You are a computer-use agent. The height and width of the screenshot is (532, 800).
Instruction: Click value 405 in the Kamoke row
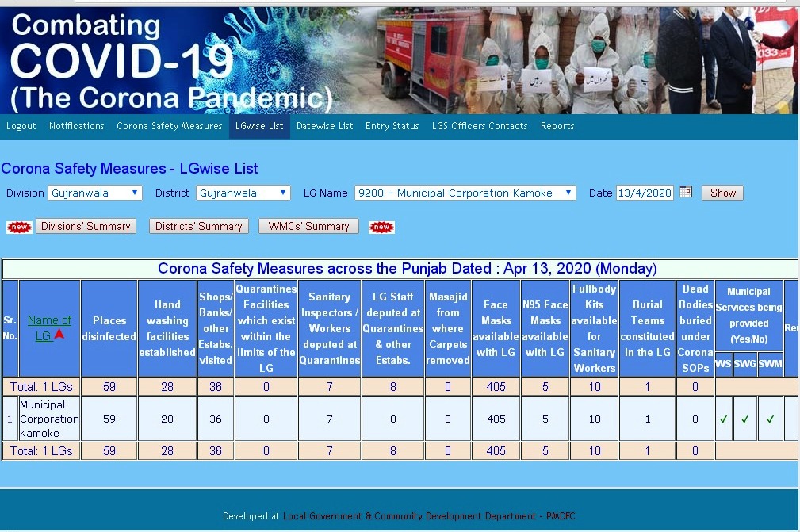click(496, 419)
